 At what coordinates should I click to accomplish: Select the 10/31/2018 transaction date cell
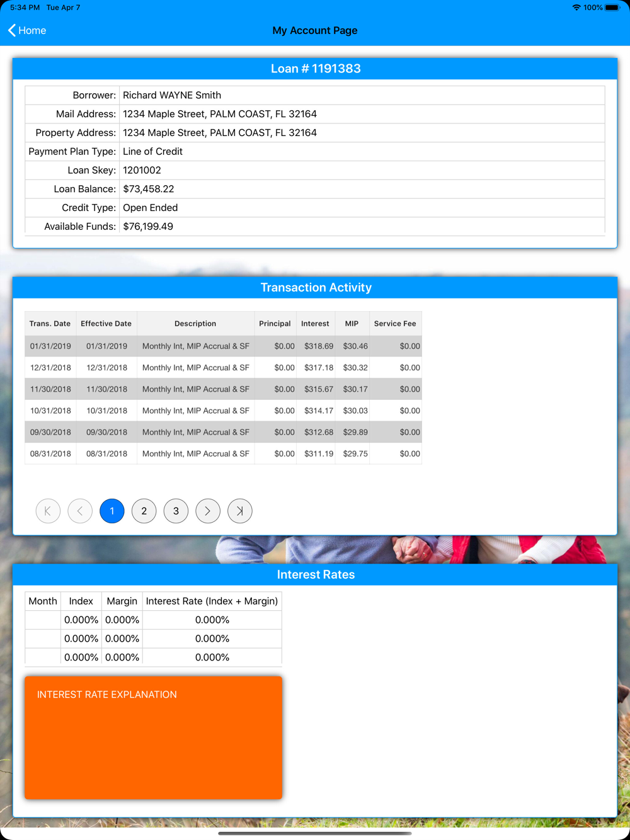[50, 411]
